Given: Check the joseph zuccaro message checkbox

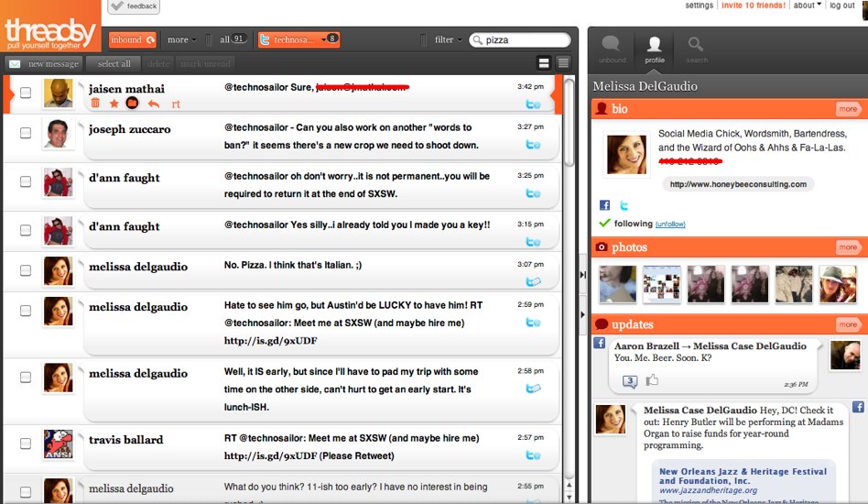Looking at the screenshot, I should coord(26,133).
